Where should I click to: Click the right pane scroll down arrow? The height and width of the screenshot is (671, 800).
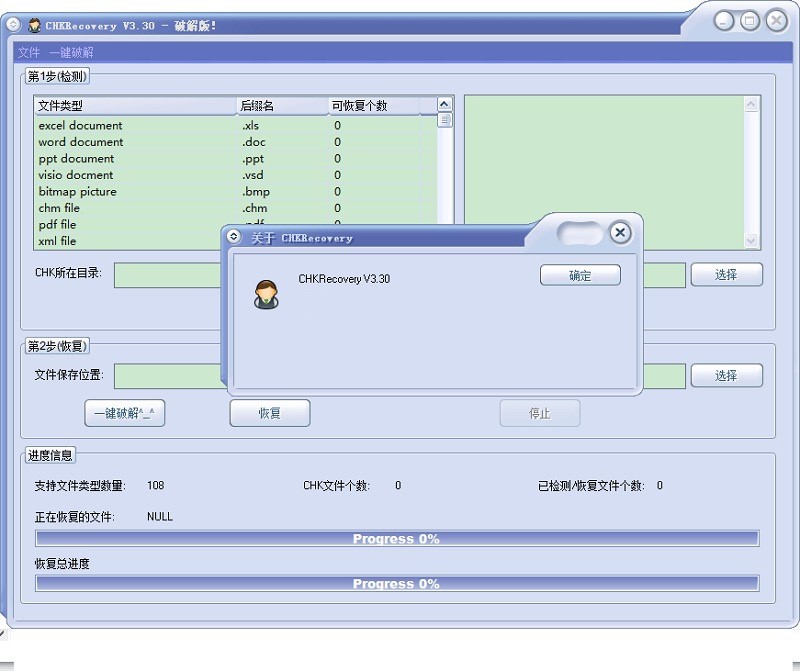pyautogui.click(x=751, y=240)
